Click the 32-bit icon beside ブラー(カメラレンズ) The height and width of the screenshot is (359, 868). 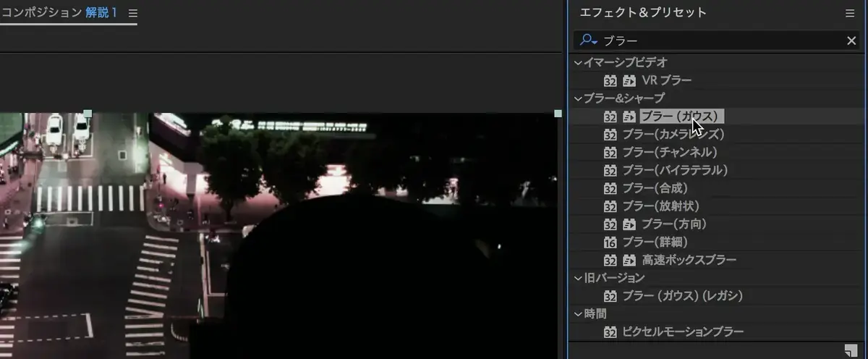click(x=610, y=135)
